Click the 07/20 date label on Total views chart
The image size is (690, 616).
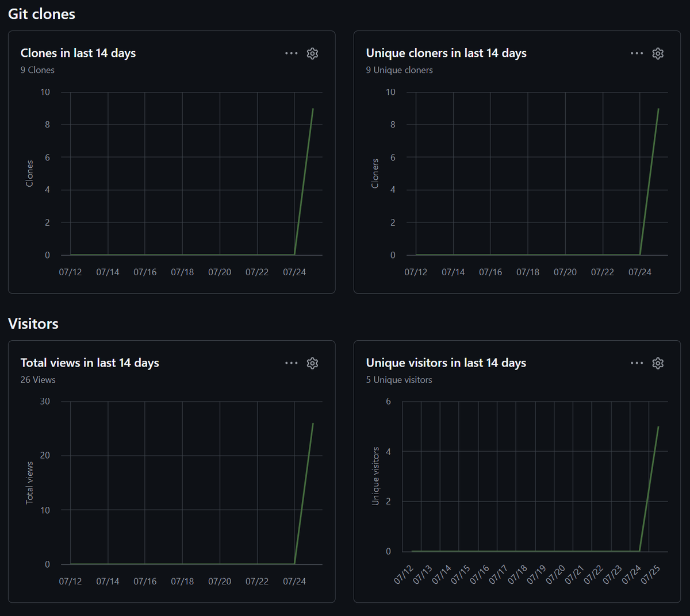[x=220, y=582]
